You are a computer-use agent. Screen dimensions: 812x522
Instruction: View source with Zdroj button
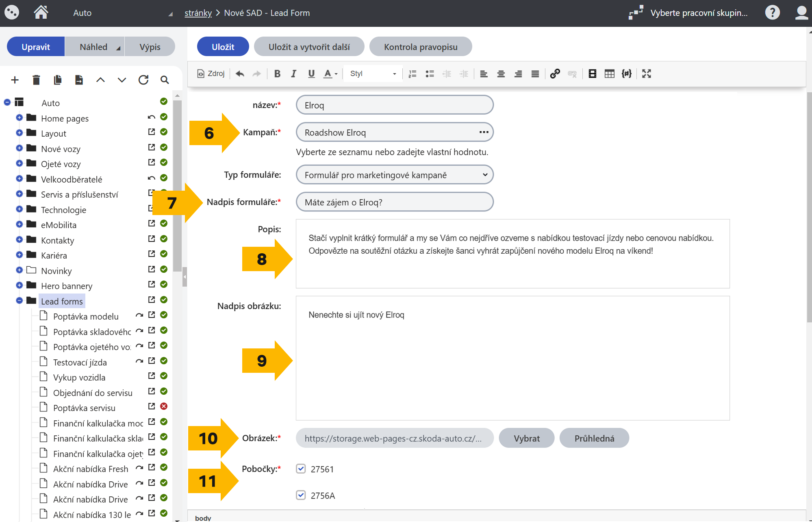click(211, 74)
